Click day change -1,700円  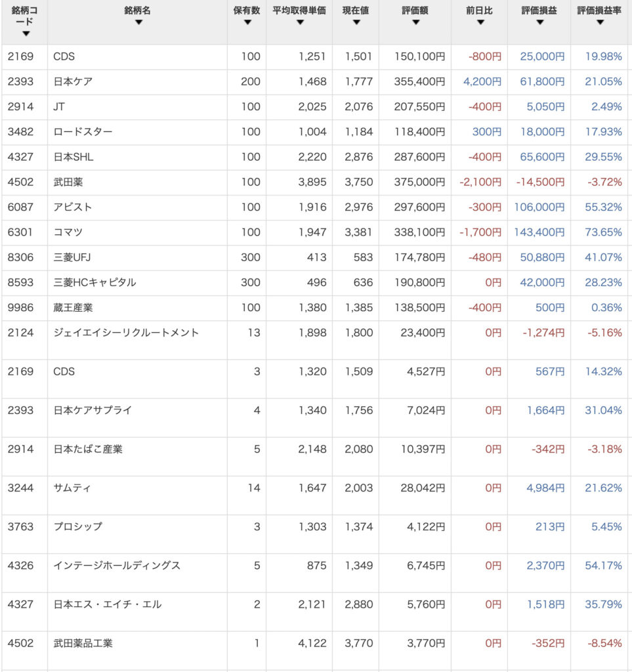click(x=480, y=232)
